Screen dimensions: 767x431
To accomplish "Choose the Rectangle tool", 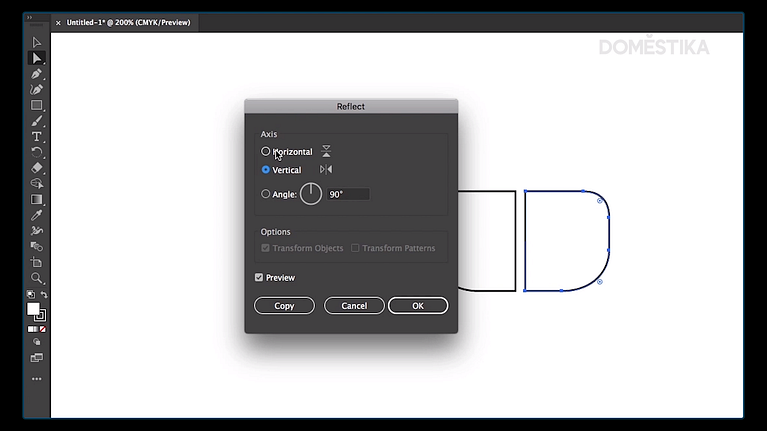I will click(x=37, y=105).
